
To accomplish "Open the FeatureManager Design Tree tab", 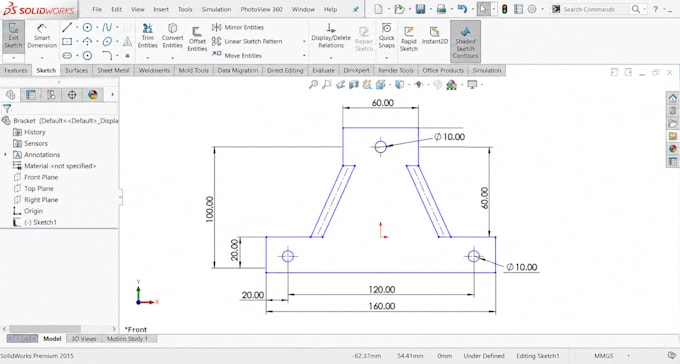I will coord(11,95).
